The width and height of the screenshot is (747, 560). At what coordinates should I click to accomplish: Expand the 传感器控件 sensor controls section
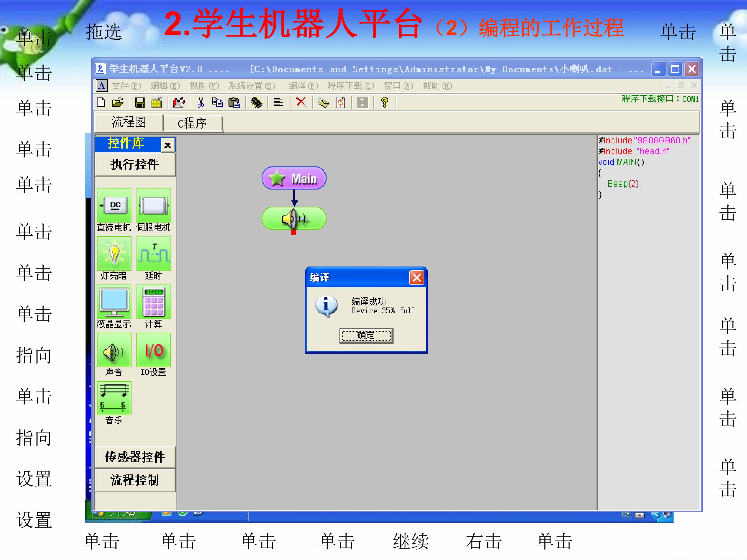pos(135,457)
